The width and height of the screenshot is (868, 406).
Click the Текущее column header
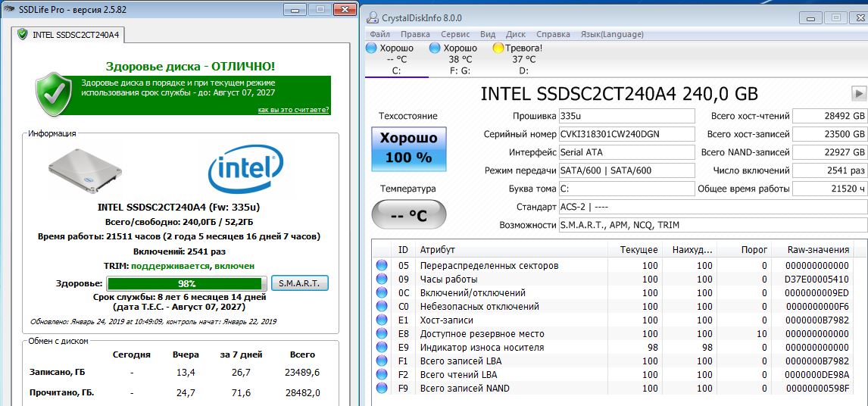pos(635,249)
